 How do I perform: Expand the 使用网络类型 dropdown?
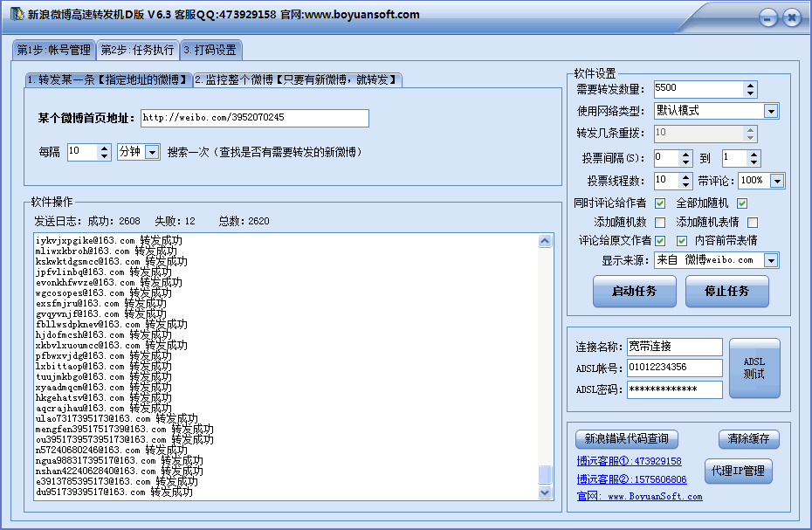pyautogui.click(x=771, y=111)
